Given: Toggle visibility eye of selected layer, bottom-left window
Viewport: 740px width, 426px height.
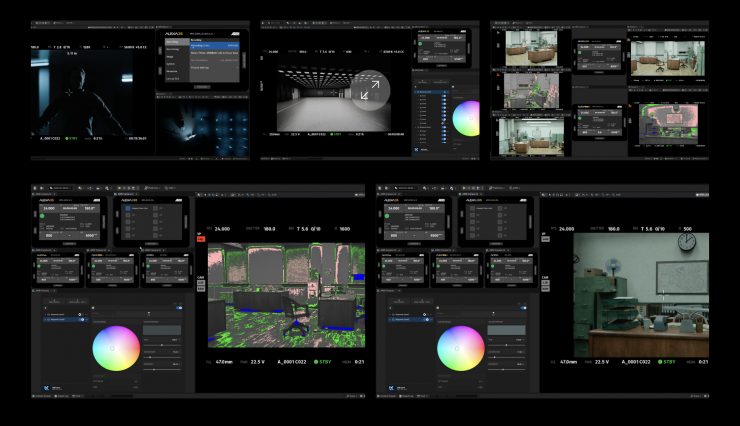Looking at the screenshot, I should (83, 319).
